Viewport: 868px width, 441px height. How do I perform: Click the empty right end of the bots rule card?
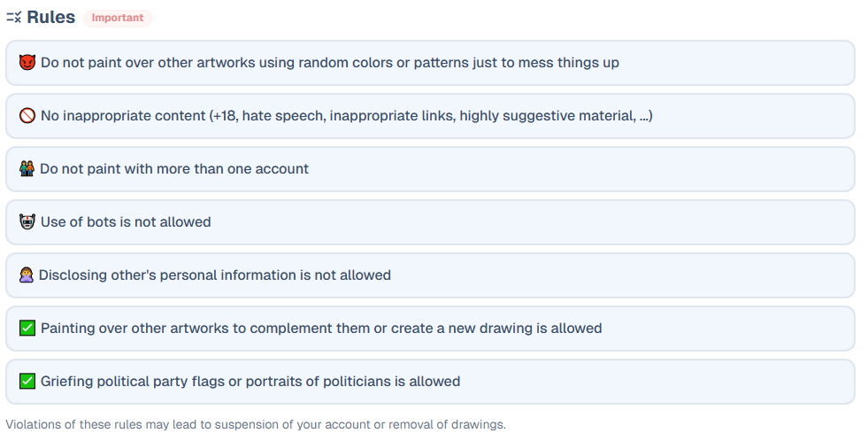796,222
